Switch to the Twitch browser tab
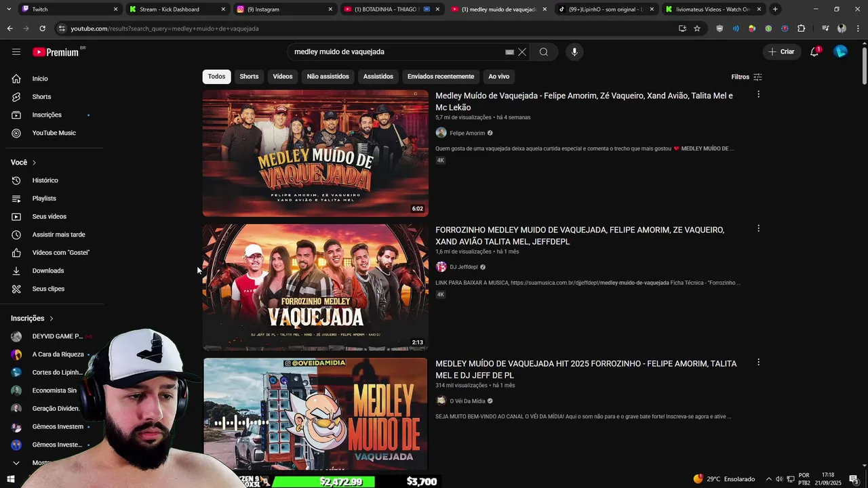The height and width of the screenshot is (488, 868). point(68,9)
